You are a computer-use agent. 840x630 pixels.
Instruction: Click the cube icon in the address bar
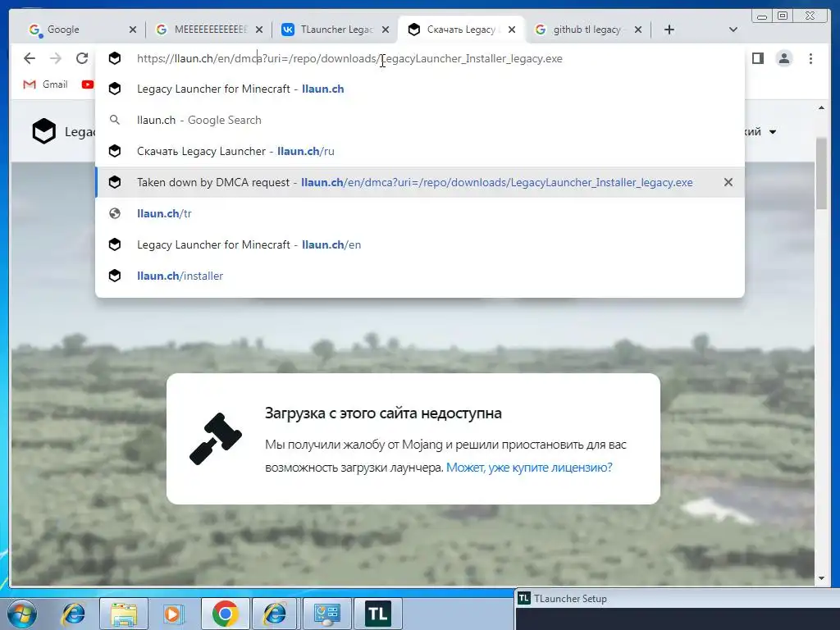pyautogui.click(x=115, y=58)
